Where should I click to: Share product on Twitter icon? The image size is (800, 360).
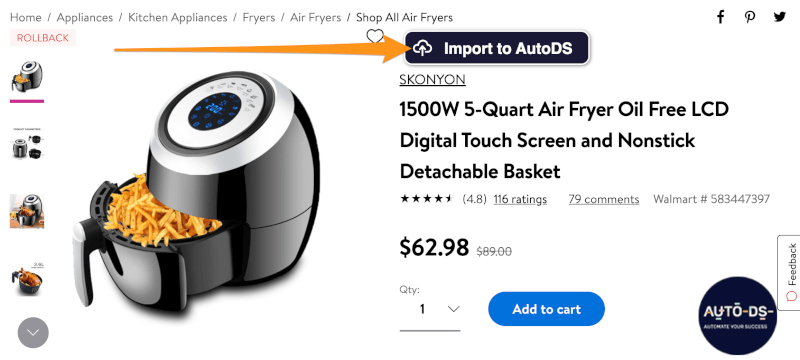click(780, 17)
